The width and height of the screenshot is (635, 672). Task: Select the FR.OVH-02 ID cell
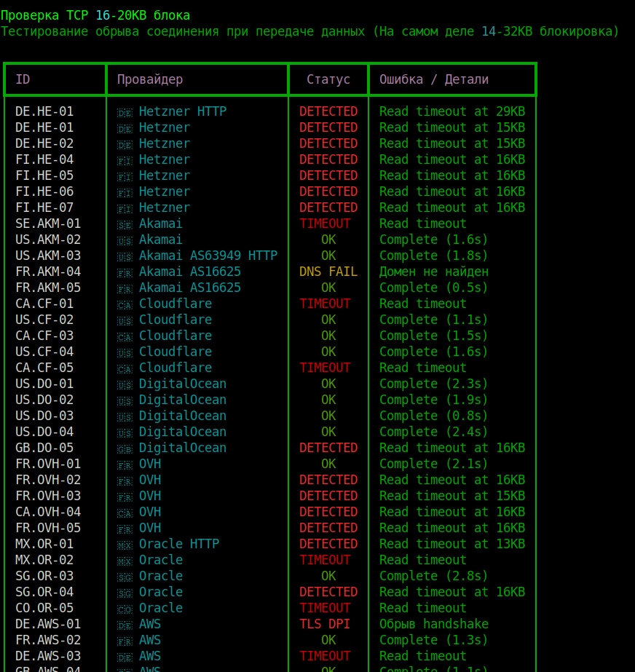(48, 480)
